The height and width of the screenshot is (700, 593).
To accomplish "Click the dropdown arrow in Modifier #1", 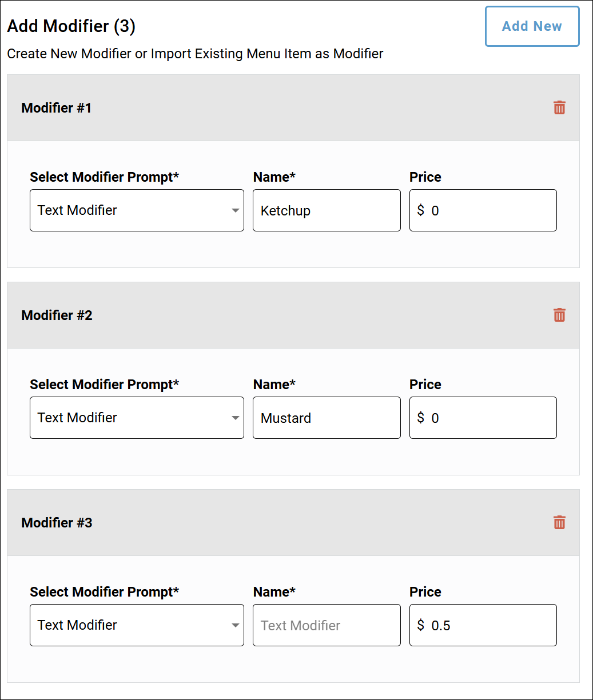I will [235, 211].
